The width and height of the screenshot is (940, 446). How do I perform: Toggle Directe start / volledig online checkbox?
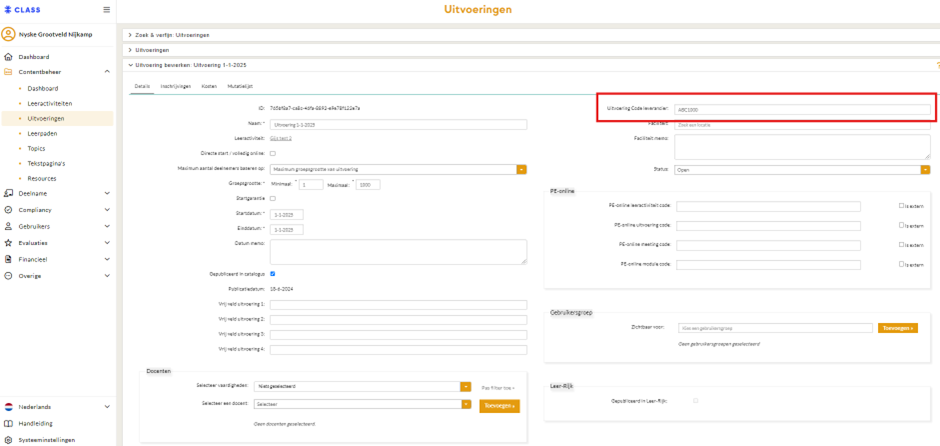[273, 153]
